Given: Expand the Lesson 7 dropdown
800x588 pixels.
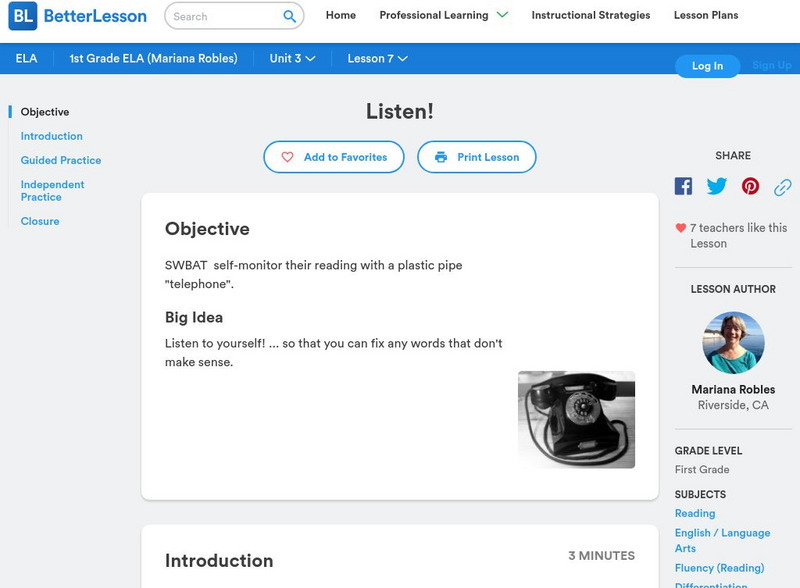Looking at the screenshot, I should click(377, 59).
